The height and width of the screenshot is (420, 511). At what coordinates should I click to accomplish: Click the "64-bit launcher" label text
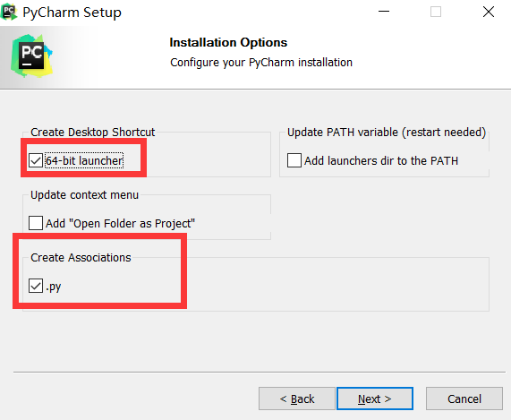84,160
